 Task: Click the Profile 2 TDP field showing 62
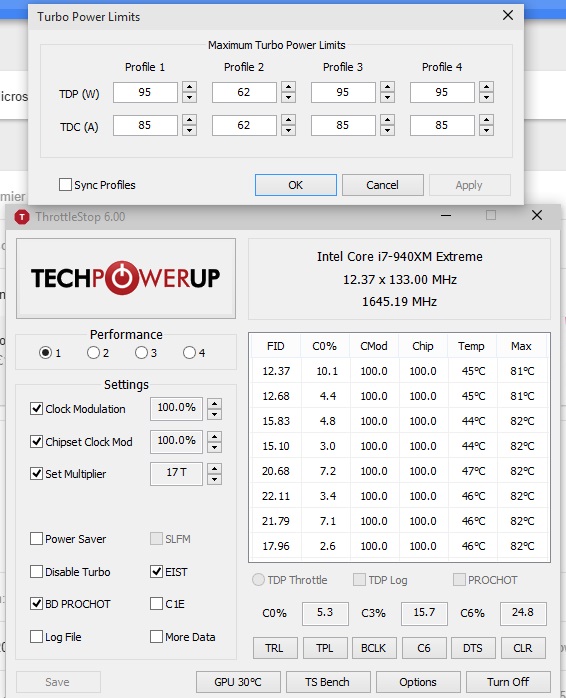[244, 92]
